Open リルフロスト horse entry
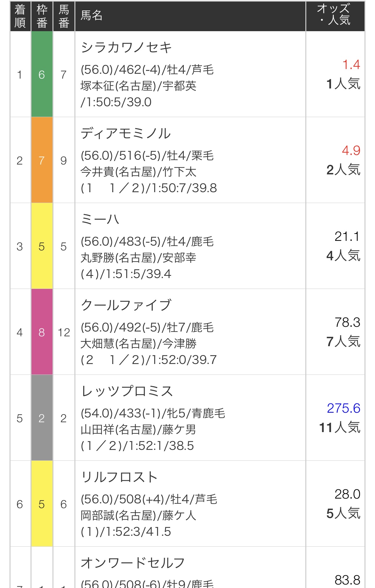This screenshot has height=588, width=375. 119,477
